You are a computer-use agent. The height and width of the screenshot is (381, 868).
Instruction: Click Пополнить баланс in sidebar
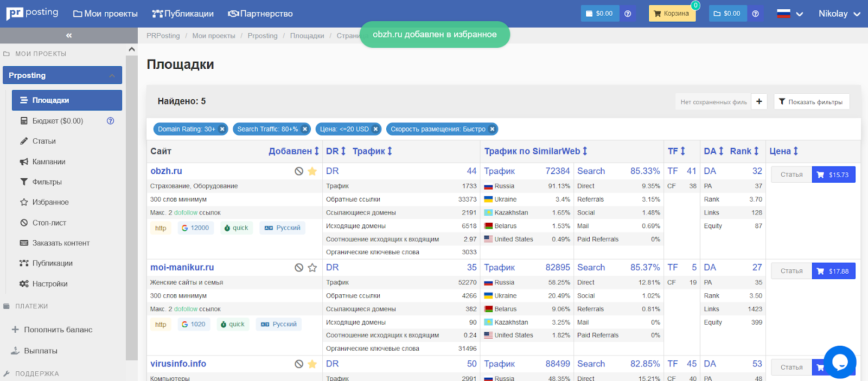(52, 330)
